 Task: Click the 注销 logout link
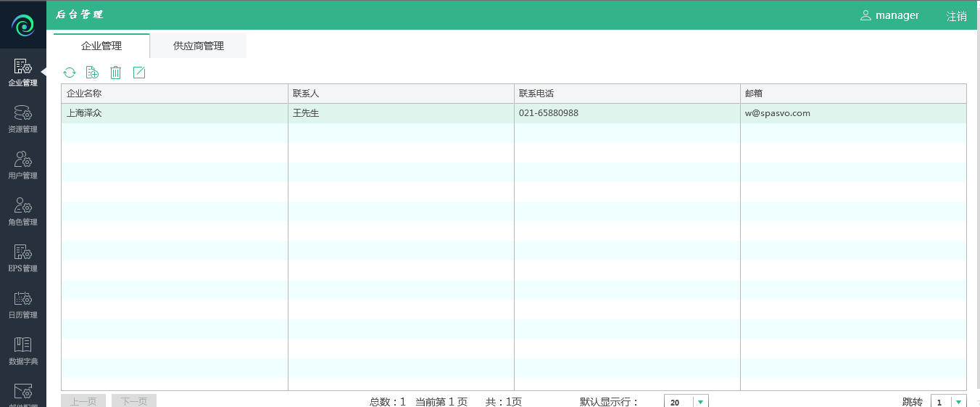[956, 16]
